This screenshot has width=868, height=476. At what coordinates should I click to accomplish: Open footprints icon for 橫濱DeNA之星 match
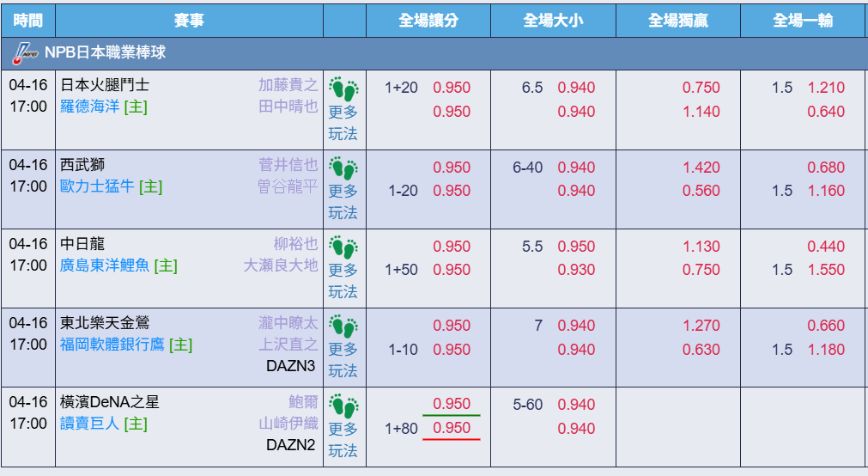(343, 406)
